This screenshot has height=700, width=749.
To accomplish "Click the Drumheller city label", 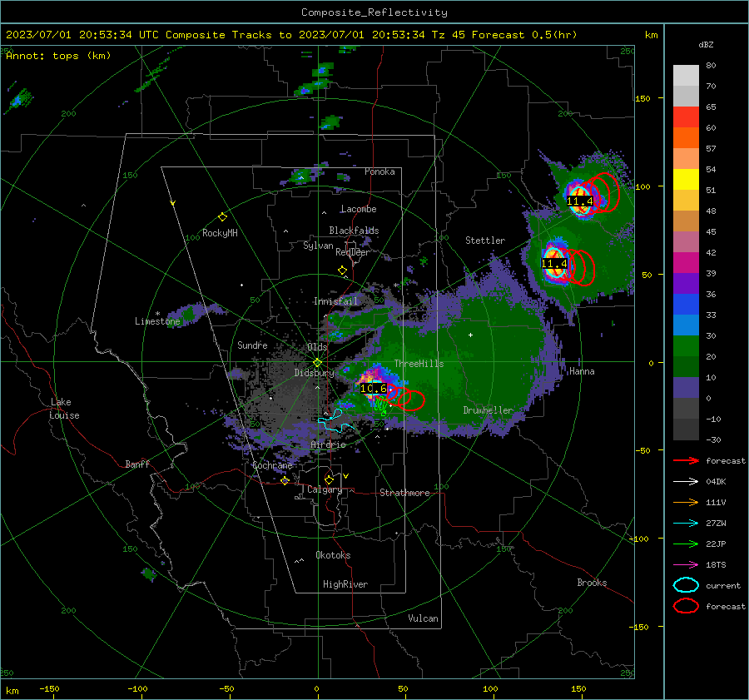I will pos(488,410).
